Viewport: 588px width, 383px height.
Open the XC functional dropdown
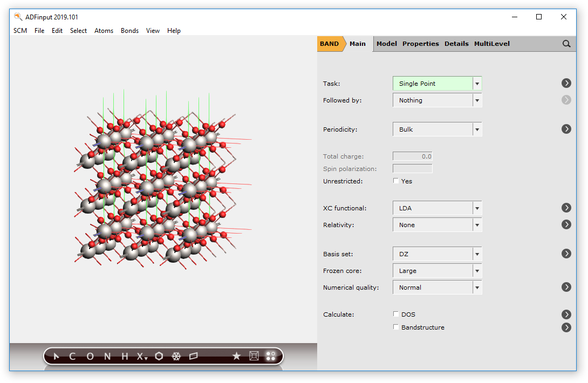pos(477,208)
